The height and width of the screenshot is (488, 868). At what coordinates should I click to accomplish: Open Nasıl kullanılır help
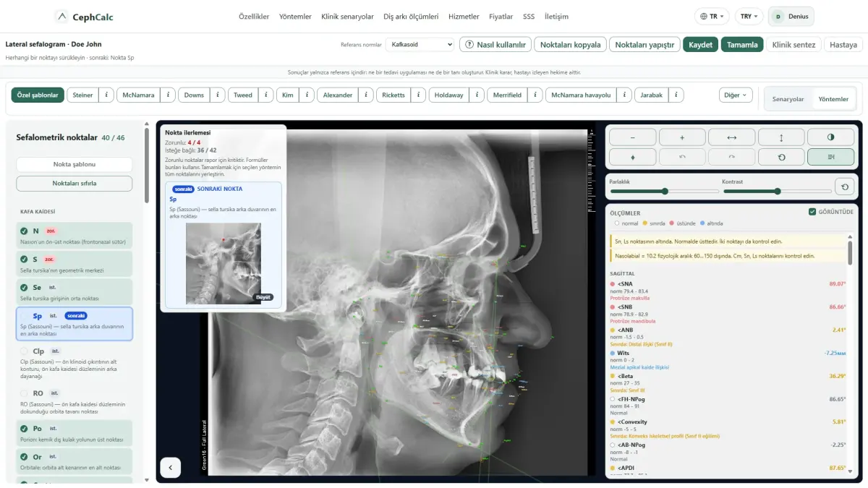495,44
